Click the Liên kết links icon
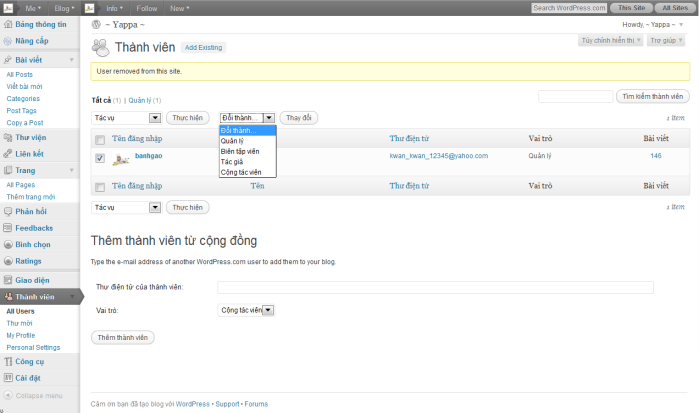 pyautogui.click(x=8, y=154)
